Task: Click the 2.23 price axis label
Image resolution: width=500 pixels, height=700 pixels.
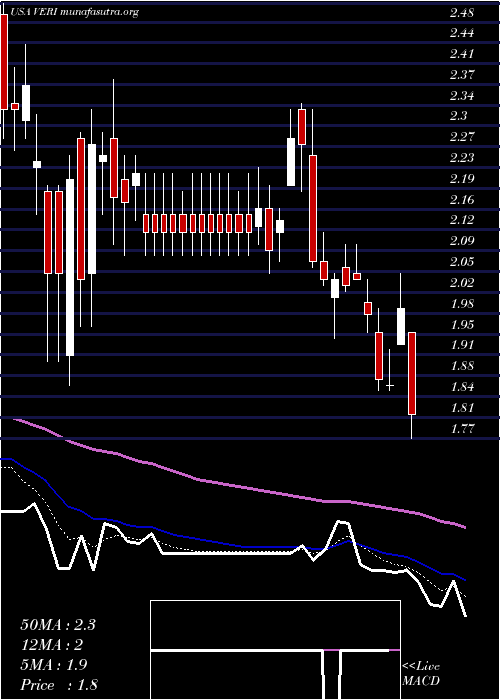Action: click(x=462, y=158)
